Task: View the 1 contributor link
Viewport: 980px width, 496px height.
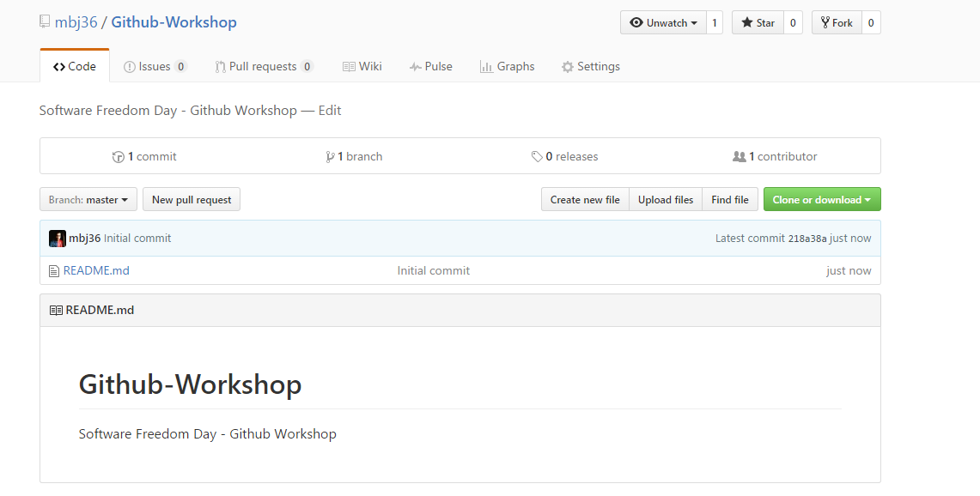Action: click(x=775, y=156)
